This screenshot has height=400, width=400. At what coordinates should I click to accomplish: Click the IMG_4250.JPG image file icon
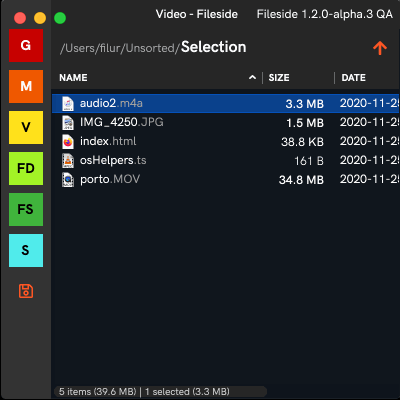point(68,123)
